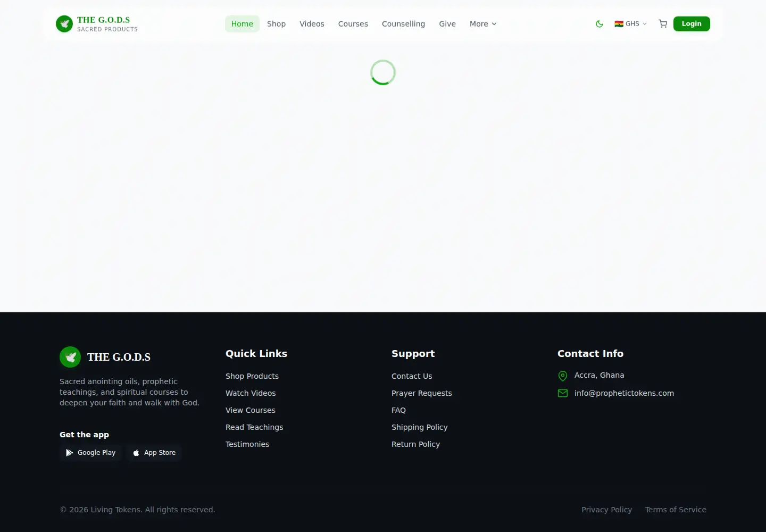Open Read Teachings link

click(x=254, y=427)
